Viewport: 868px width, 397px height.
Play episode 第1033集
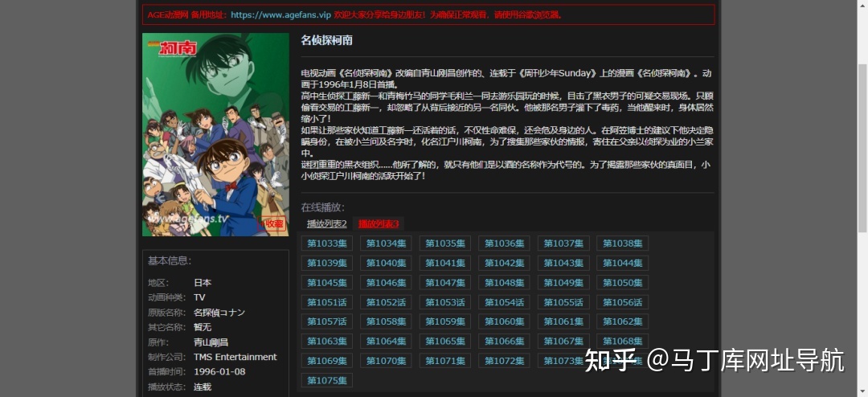(x=327, y=244)
